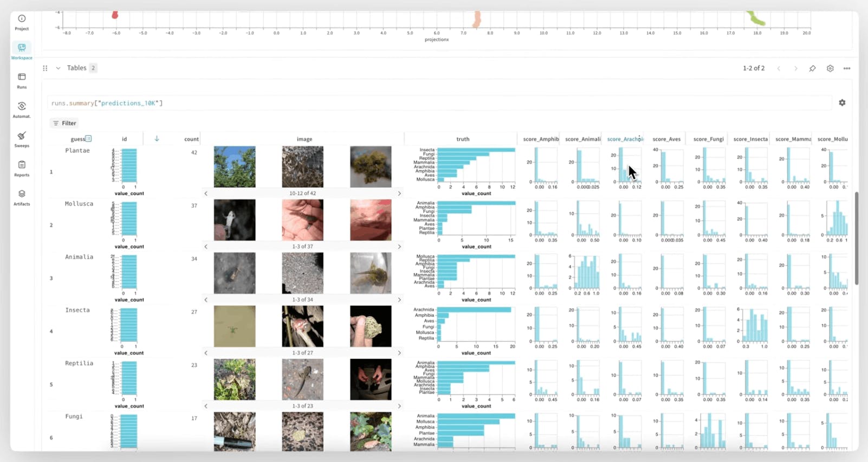Click the Plantae guess cell

(x=77, y=151)
